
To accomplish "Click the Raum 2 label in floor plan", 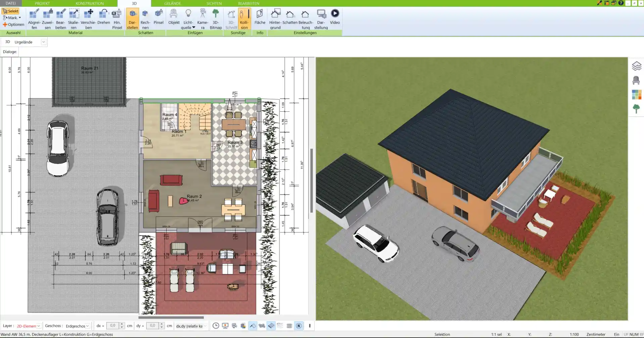I will click(x=194, y=196).
